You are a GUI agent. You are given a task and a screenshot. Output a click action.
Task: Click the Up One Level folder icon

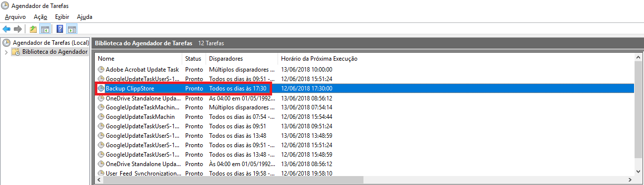tap(33, 29)
